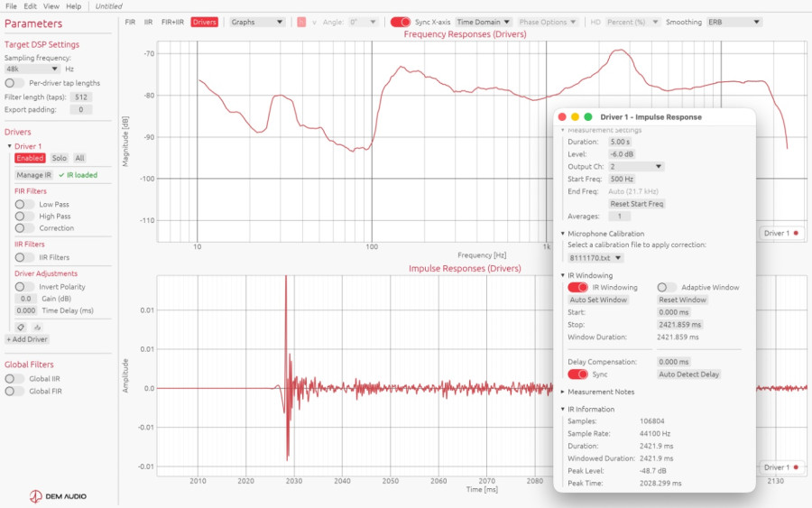Click the Start Freq 500 Hz field
This screenshot has width=812, height=508.
point(622,179)
